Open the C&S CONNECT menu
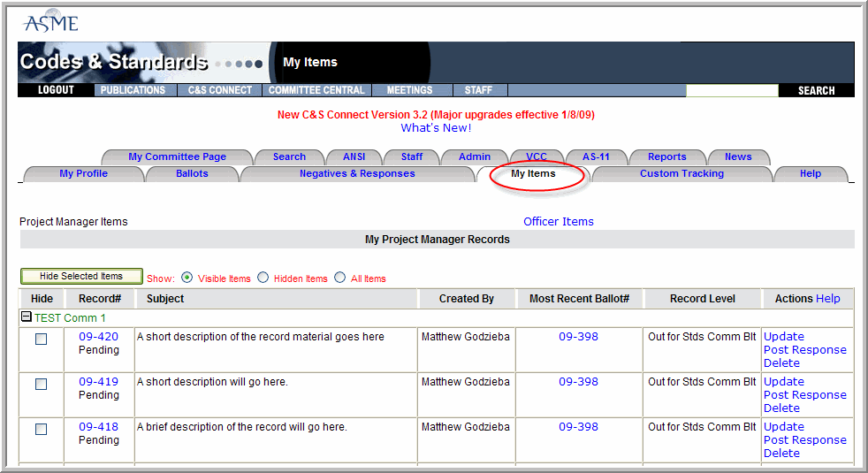Viewport: 868px width, 473px height. click(x=220, y=90)
